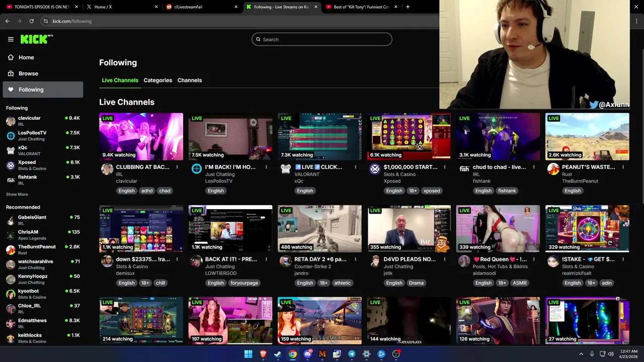The width and height of the screenshot is (644, 362).
Task: Open the hamburger sidebar menu
Action: tap(11, 39)
